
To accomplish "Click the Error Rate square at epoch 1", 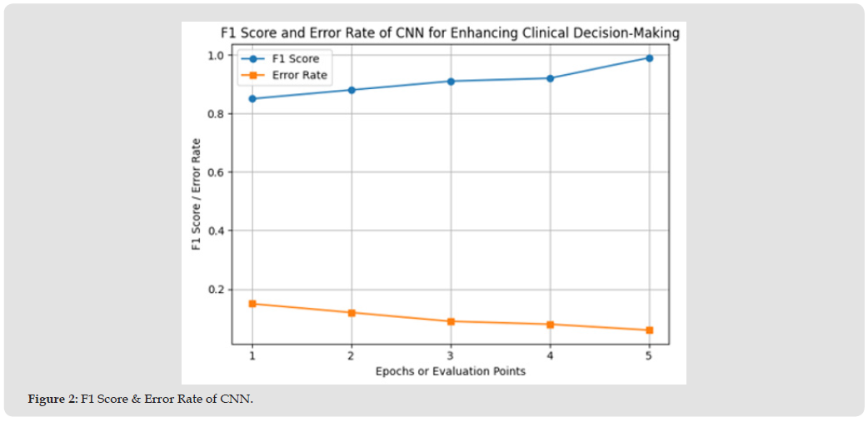I will pos(252,304).
